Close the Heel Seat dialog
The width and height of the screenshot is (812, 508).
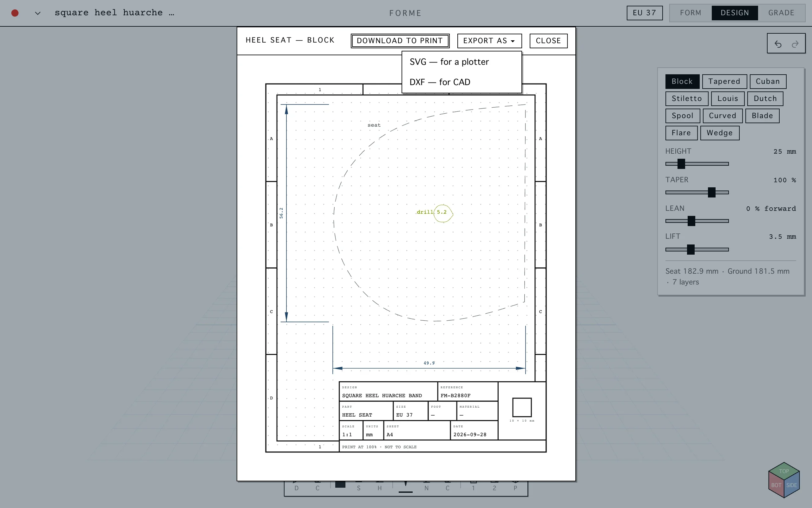point(548,41)
